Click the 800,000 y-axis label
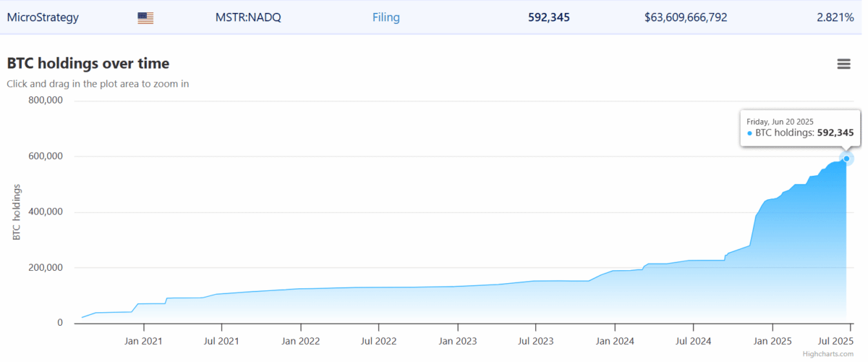Screen dimensions: 868x362 pos(46,101)
